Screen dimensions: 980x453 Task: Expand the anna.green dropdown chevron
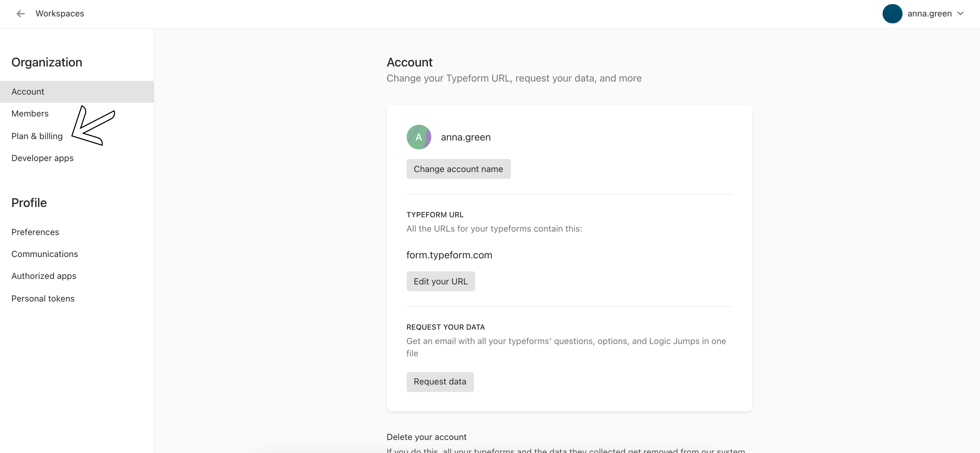pyautogui.click(x=960, y=14)
